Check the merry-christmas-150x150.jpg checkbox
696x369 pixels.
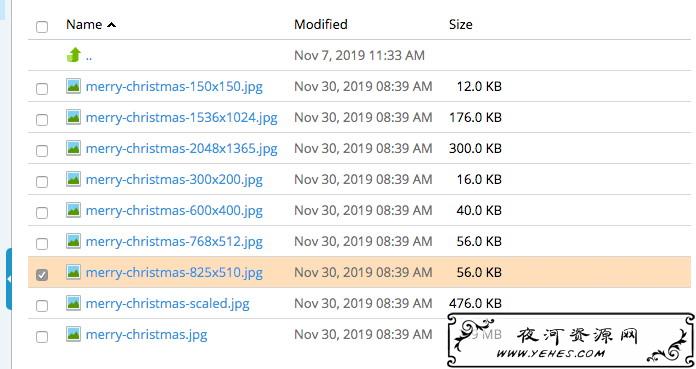(x=42, y=89)
